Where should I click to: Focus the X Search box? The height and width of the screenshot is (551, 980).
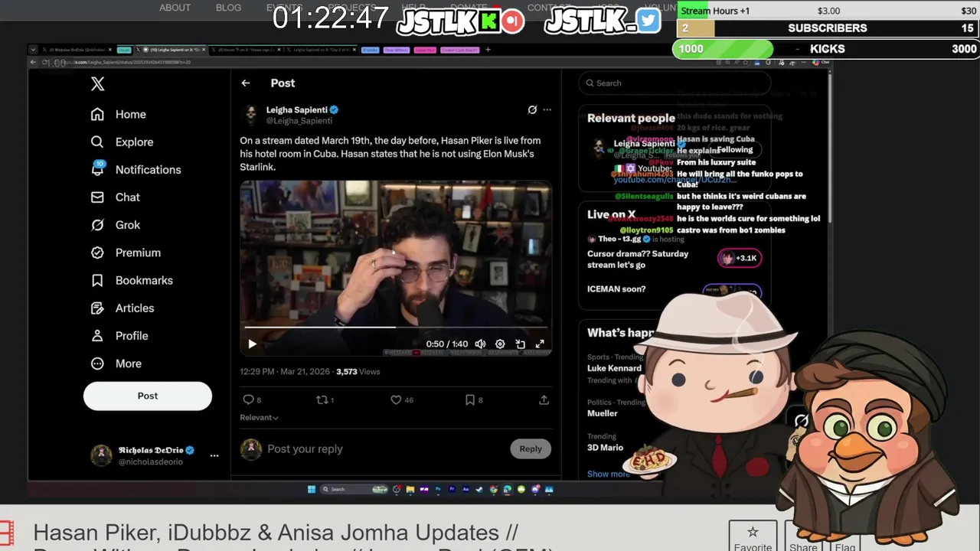(x=674, y=83)
